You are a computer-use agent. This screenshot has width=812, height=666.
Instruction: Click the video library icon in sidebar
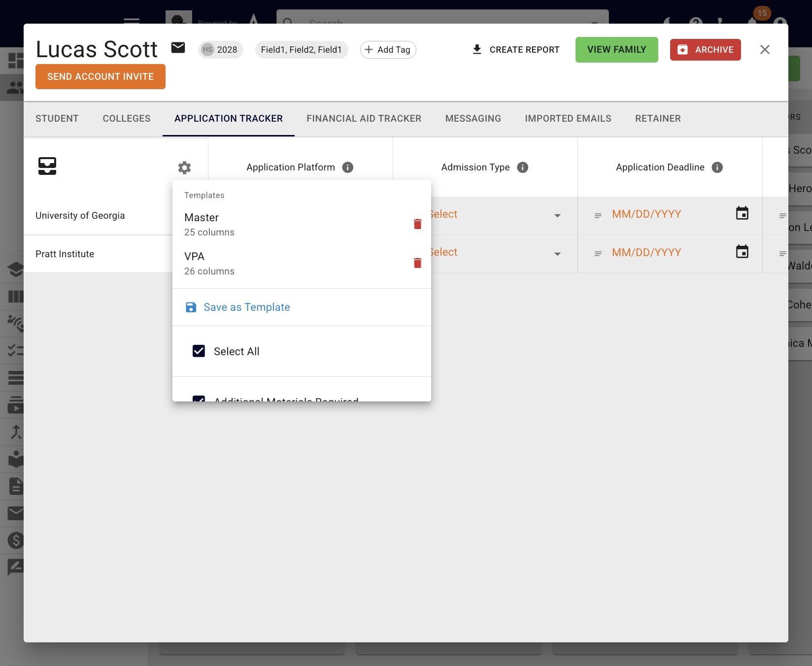15,405
